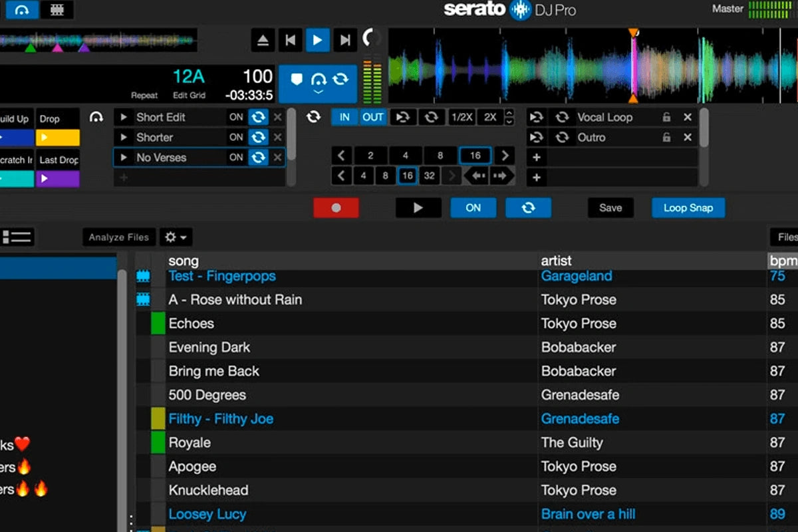Image resolution: width=798 pixels, height=532 pixels.
Task: Click the left chevron beside the autoloop sizes
Action: pyautogui.click(x=341, y=155)
